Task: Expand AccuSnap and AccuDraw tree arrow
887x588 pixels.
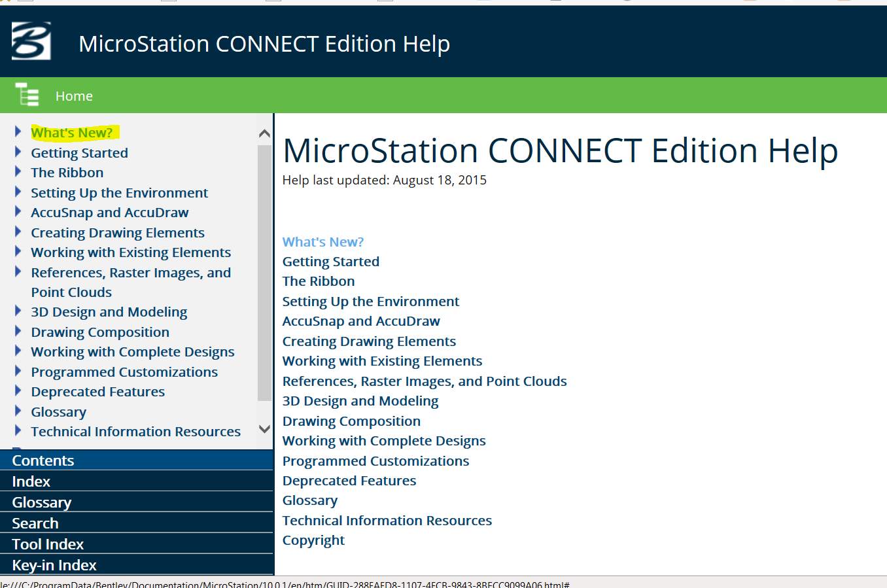Action: coord(18,211)
